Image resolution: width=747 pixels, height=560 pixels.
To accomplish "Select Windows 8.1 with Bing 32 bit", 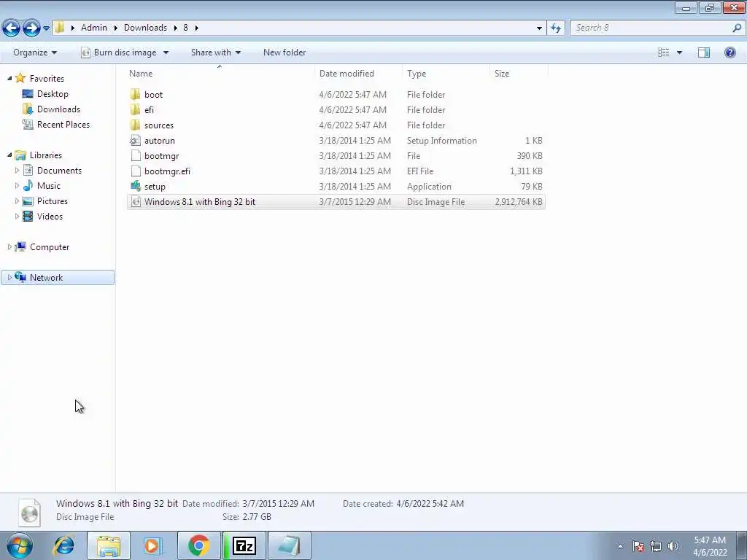I will tap(336, 202).
